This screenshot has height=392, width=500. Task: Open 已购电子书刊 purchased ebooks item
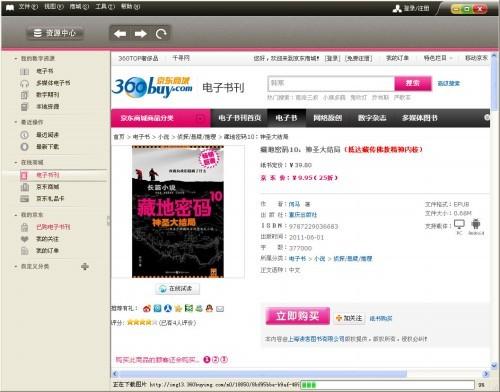[x=53, y=227]
